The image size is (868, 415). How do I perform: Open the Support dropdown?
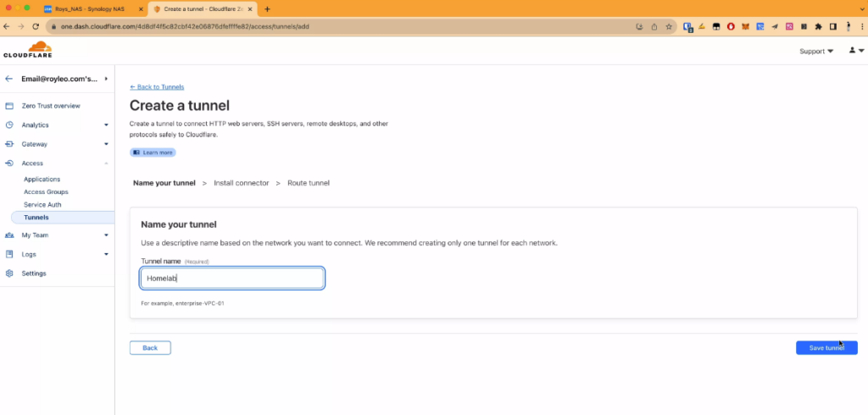coord(816,51)
